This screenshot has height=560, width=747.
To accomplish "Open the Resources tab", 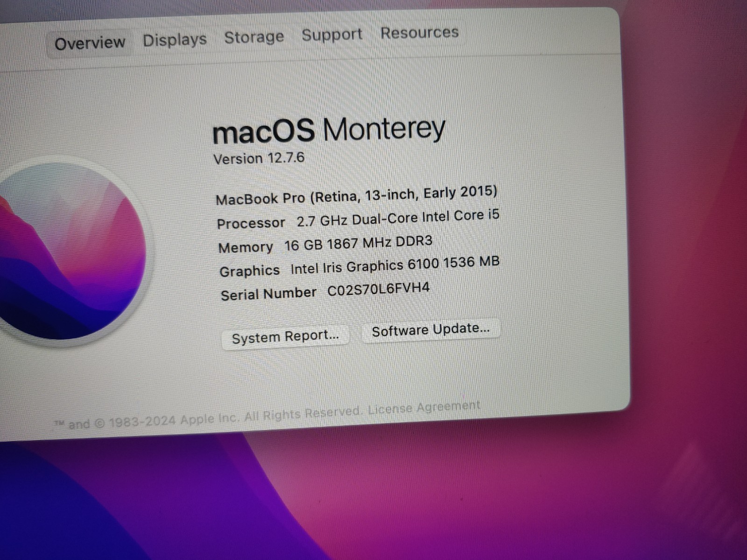I will [x=419, y=32].
